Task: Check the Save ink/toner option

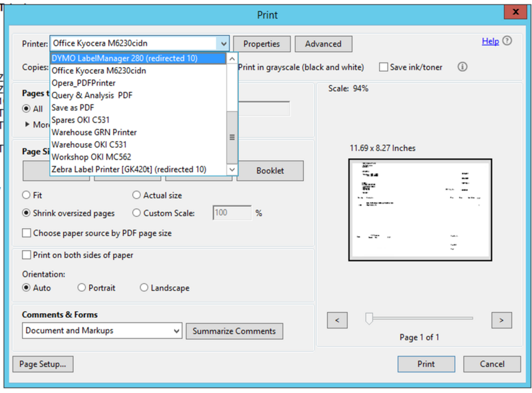Action: pos(384,66)
